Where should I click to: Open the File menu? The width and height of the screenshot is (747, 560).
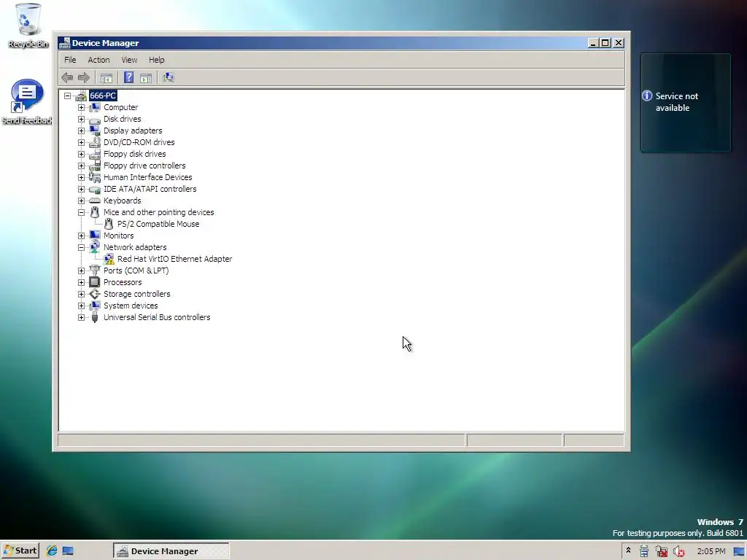tap(70, 60)
